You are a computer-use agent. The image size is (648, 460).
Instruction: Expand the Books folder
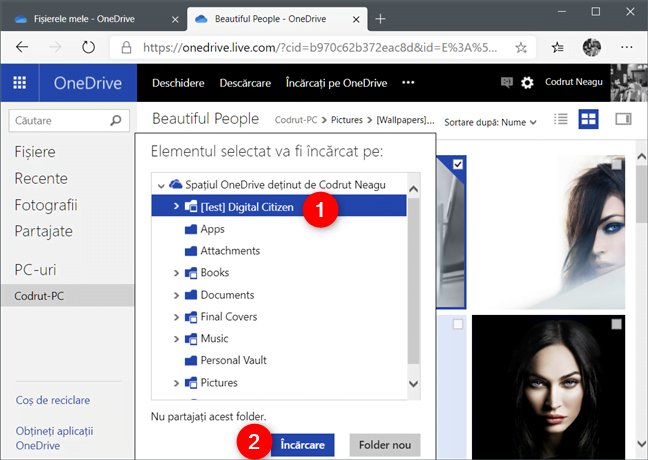176,273
